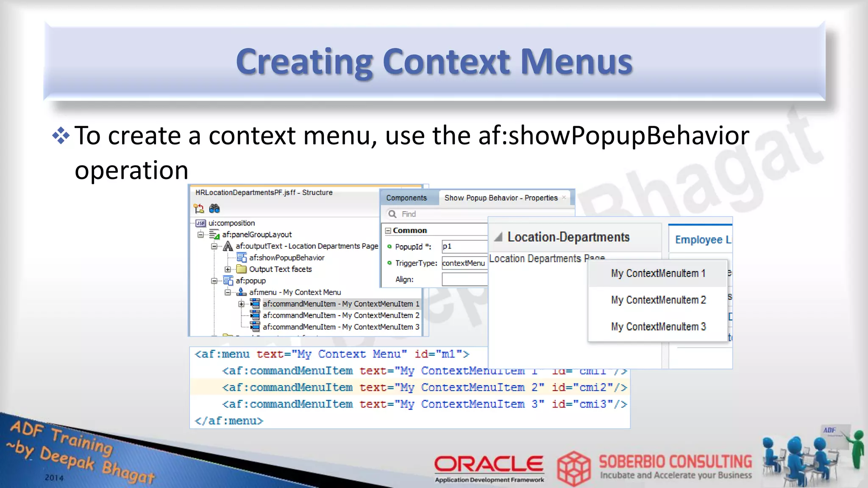Select af:commandMenuItem My ContextMenuItem 3 tree row
The image size is (868, 488).
pyautogui.click(x=340, y=327)
